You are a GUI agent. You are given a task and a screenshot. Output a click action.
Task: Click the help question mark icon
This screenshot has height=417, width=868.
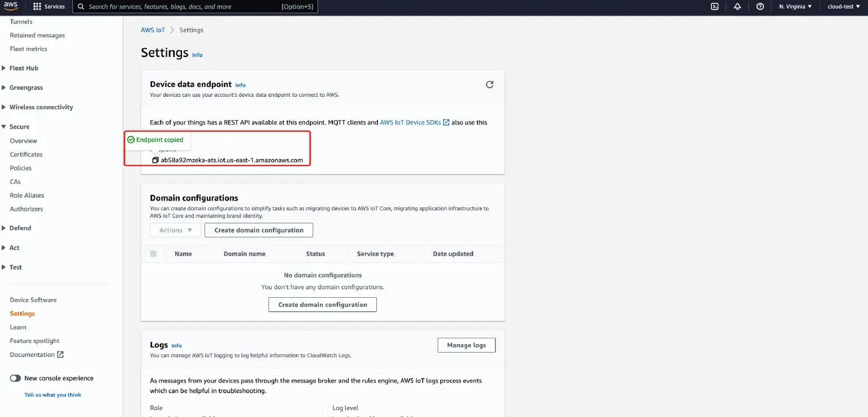[x=760, y=6]
